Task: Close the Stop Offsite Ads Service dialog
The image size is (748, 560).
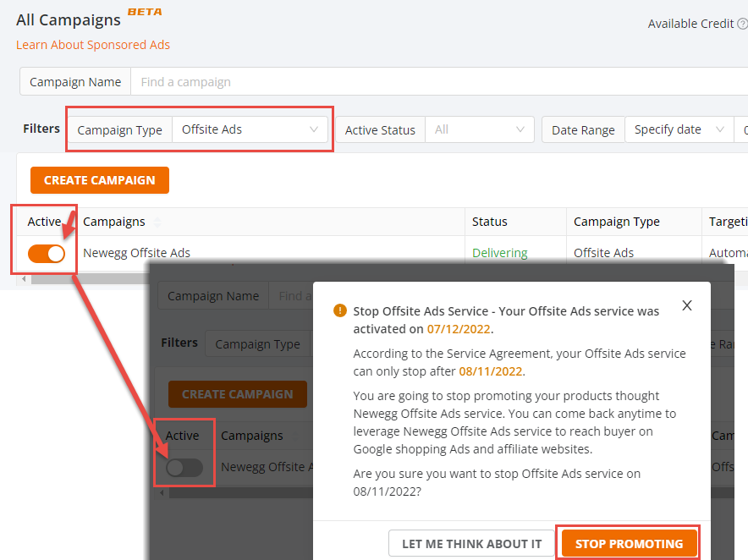Action: pos(687,305)
